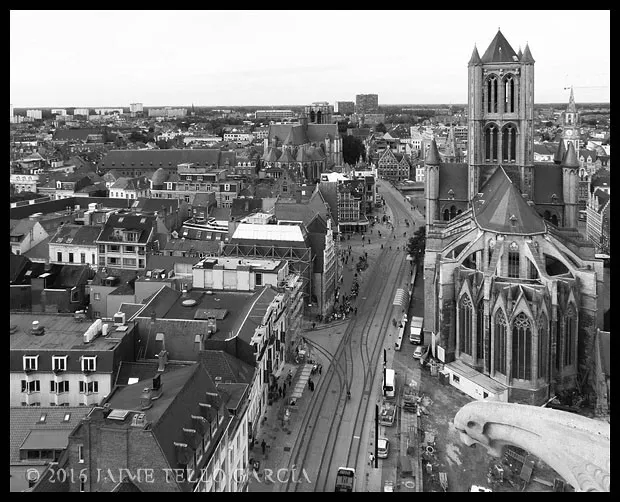Click the parked car near the construction area

click(383, 446)
